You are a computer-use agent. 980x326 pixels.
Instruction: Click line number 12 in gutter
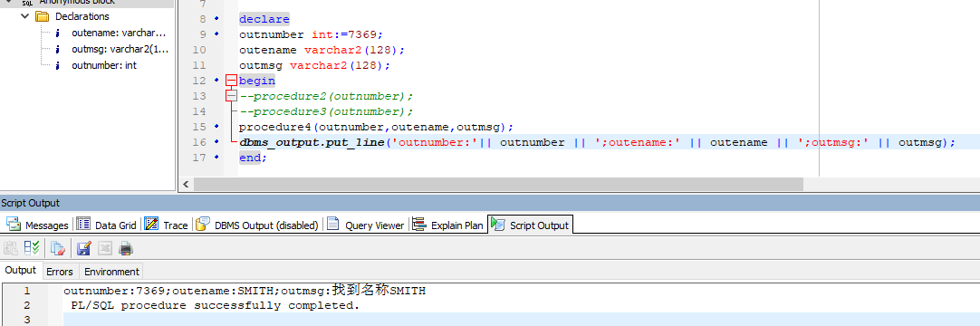coord(198,81)
